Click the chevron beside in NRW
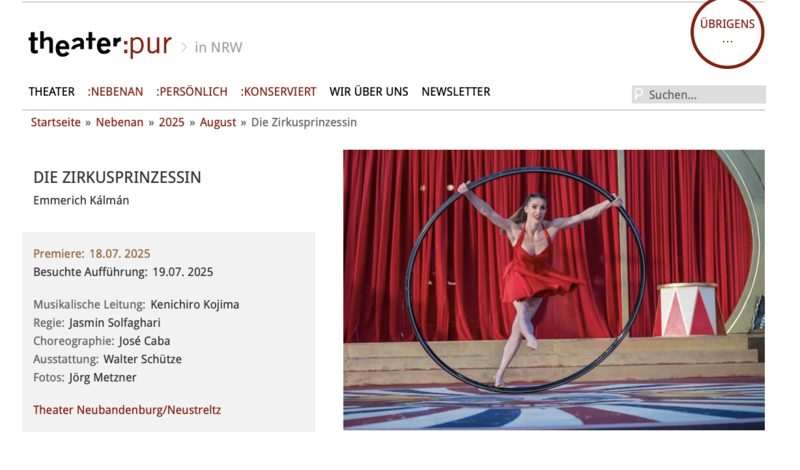This screenshot has height=470, width=800. coord(184,47)
